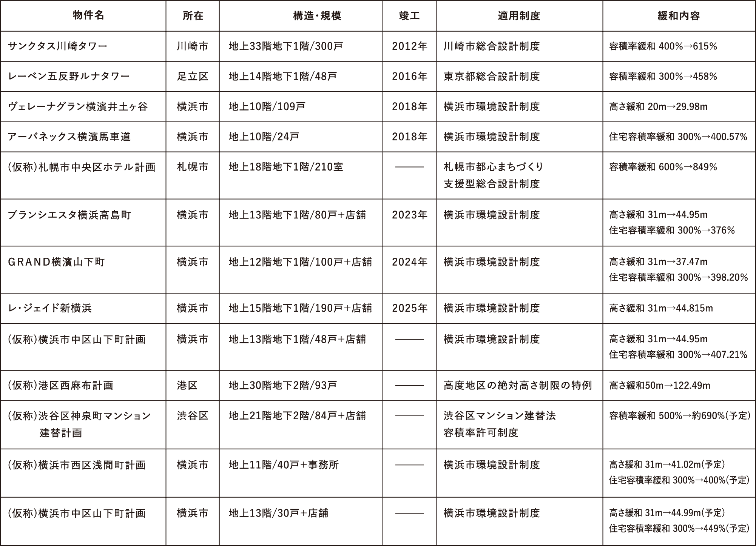Click the 物件名 column header
Viewport: 756px width, 546px height.
point(88,15)
